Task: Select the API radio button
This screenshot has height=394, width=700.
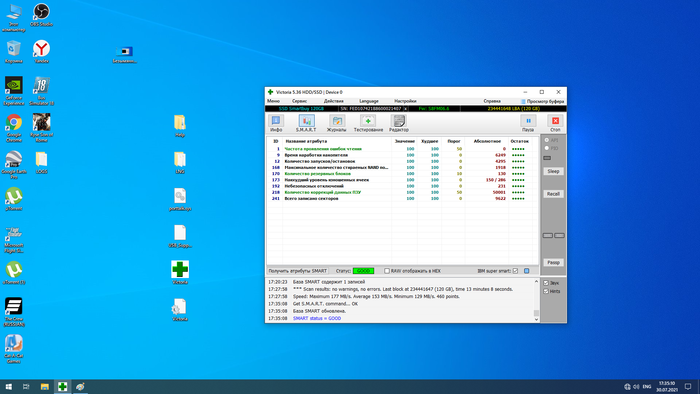Action: click(x=546, y=140)
